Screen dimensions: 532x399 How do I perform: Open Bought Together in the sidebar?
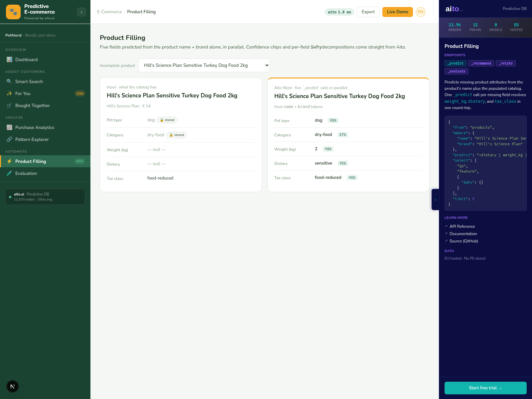pyautogui.click(x=45, y=105)
